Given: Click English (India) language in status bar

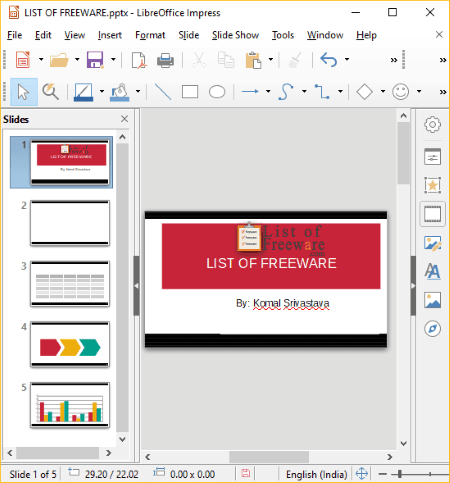Looking at the screenshot, I should click(316, 474).
